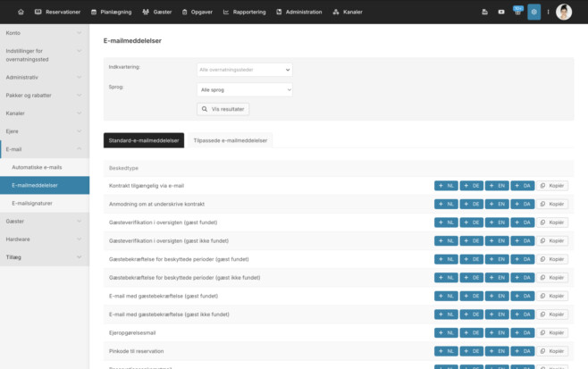Copy E-mail med gæstebekræftelse (gæst fundet)

coord(552,296)
